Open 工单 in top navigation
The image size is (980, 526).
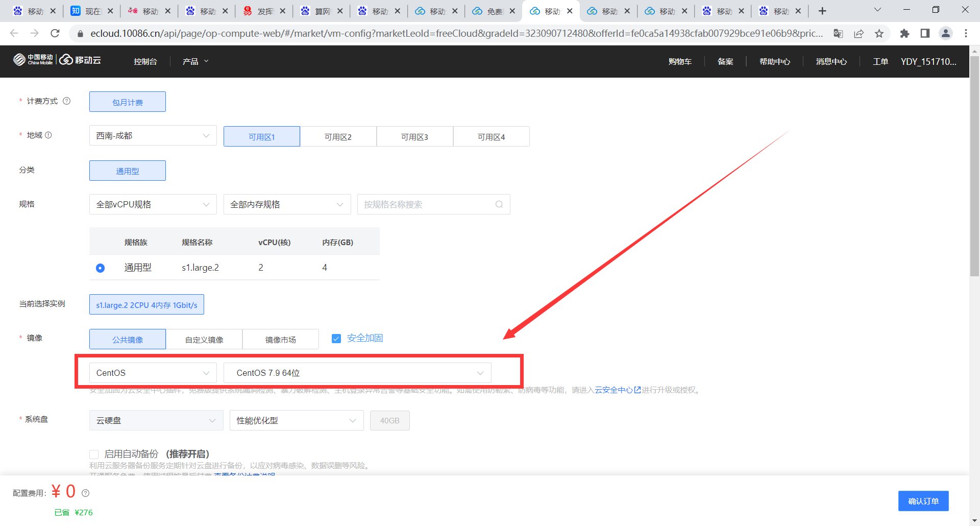pyautogui.click(x=880, y=61)
